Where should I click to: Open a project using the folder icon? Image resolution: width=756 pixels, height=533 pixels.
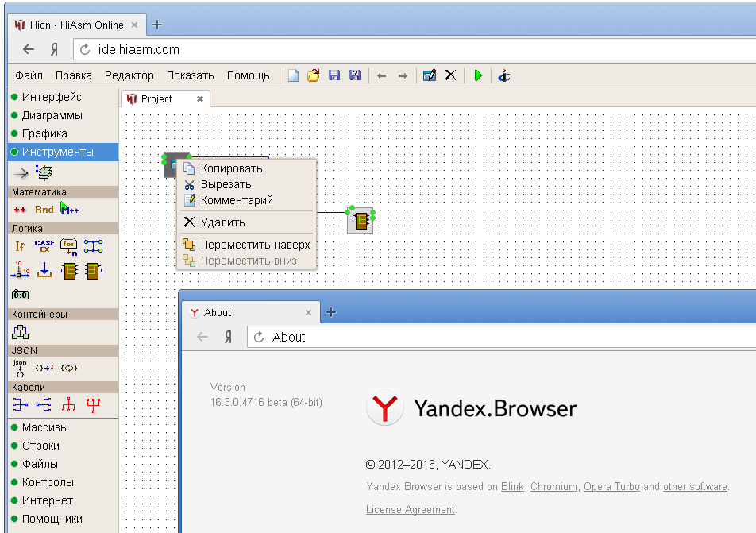[314, 75]
